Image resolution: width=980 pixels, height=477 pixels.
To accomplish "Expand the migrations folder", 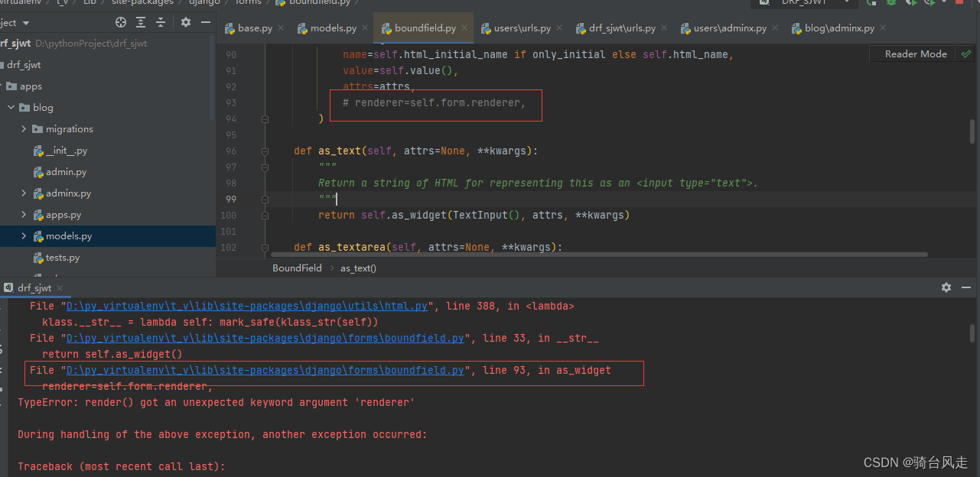I will [x=23, y=128].
